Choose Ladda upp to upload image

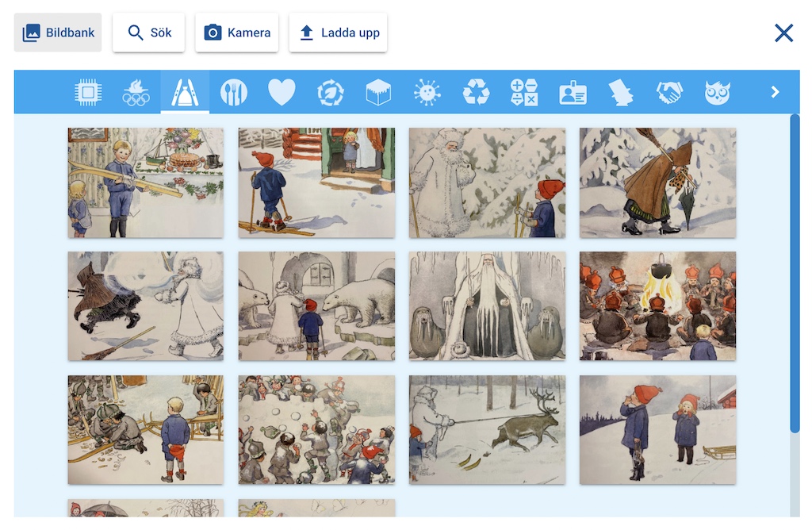(x=338, y=32)
